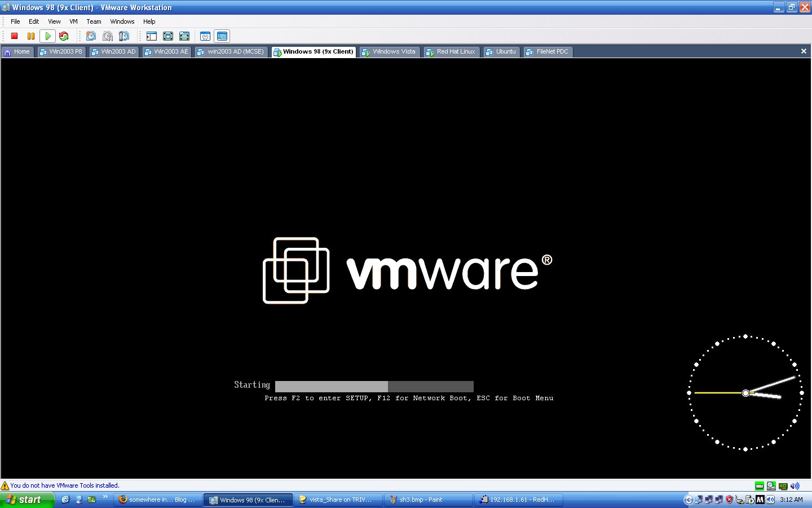The width and height of the screenshot is (812, 508).
Task: Switch to Quick Switch mode icon
Action: [x=184, y=36]
